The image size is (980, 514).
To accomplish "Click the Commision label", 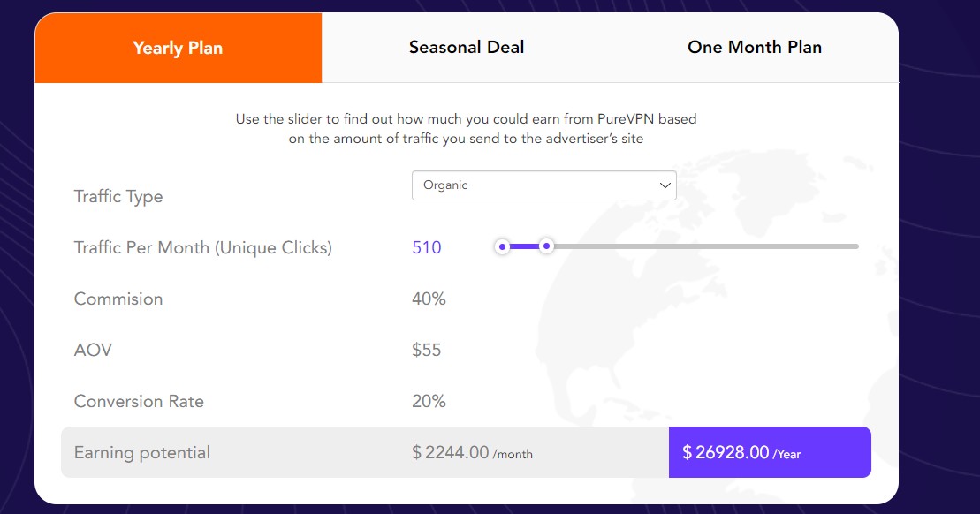I will tap(118, 299).
